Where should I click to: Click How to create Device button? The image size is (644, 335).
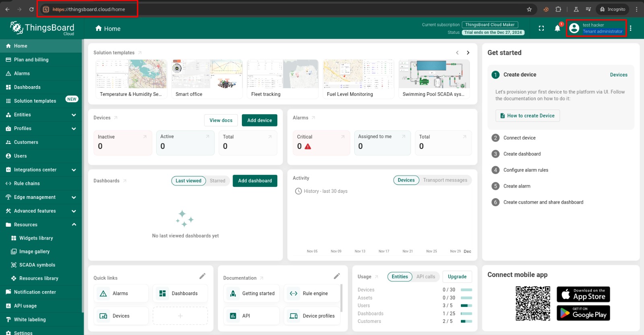(x=527, y=116)
